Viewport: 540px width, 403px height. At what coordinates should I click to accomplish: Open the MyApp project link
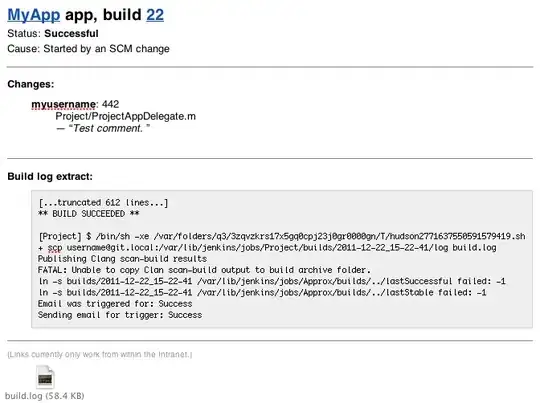pos(34,15)
